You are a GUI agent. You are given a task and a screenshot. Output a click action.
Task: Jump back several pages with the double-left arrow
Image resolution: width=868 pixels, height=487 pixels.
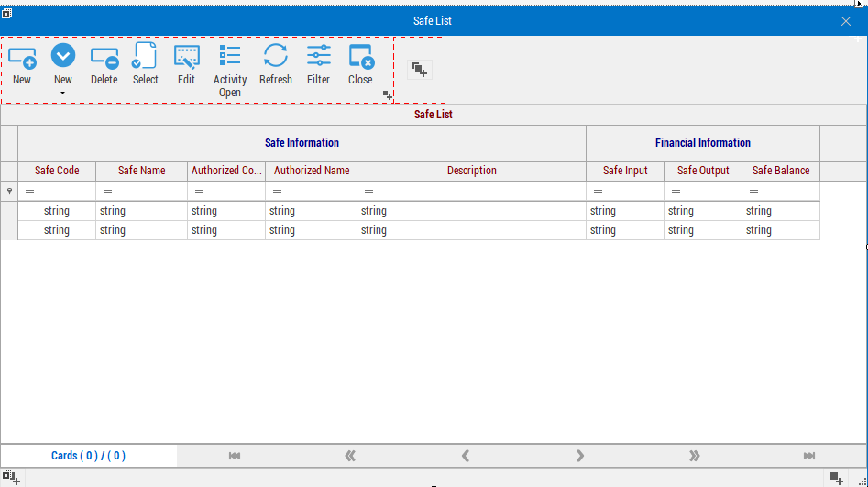350,456
